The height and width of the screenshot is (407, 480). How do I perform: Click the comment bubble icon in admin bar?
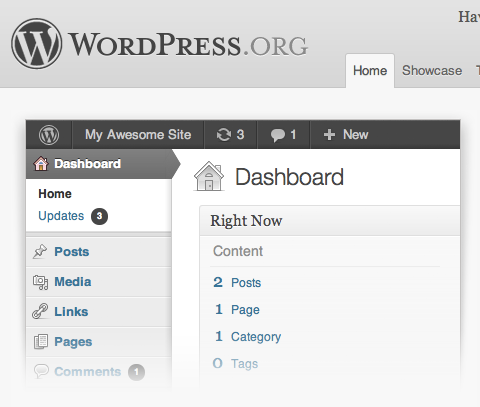pos(277,135)
